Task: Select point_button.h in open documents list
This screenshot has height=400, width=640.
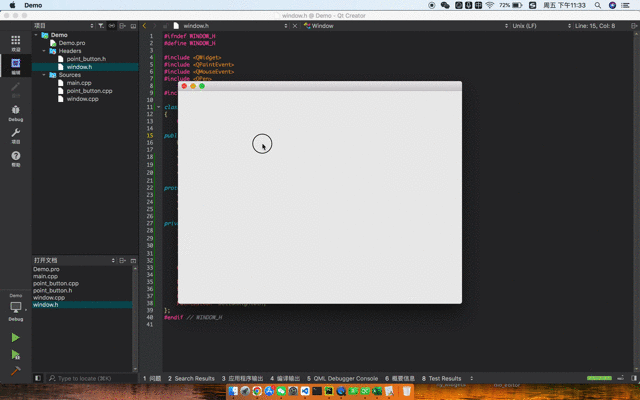Action: pyautogui.click(x=55, y=290)
